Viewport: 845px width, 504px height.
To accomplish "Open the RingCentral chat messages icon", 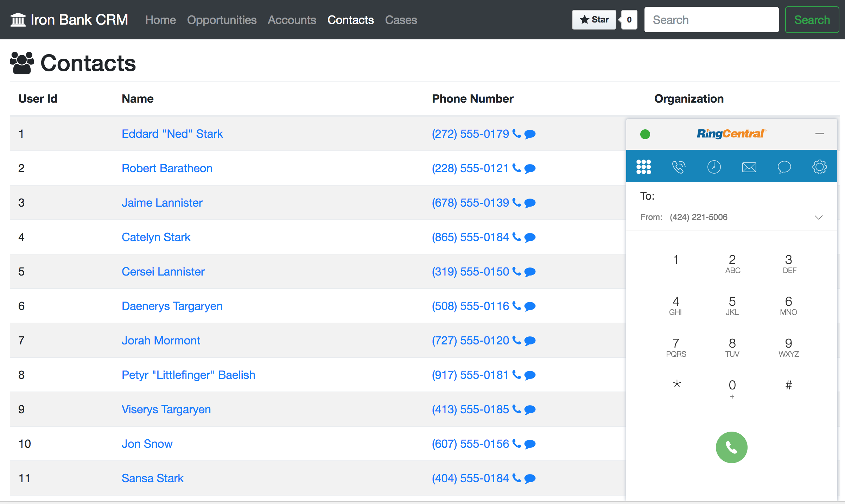I will coord(784,167).
